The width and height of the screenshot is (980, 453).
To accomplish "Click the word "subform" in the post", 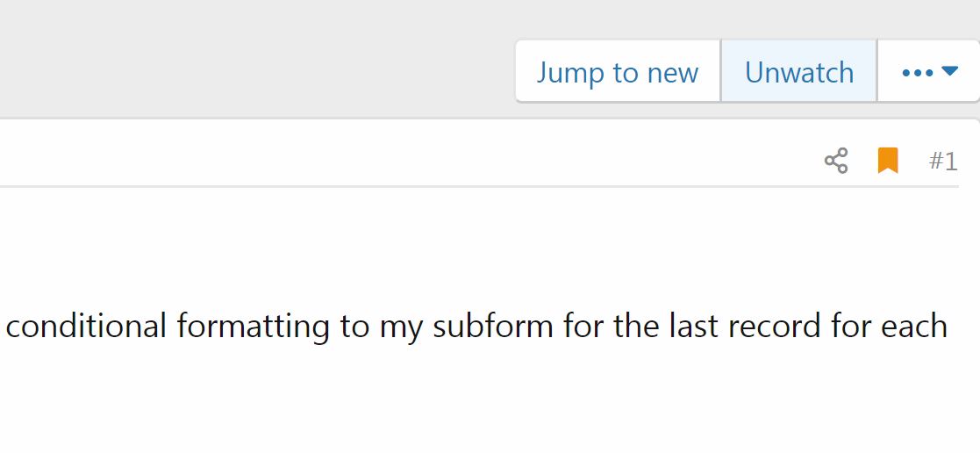I will pyautogui.click(x=493, y=326).
